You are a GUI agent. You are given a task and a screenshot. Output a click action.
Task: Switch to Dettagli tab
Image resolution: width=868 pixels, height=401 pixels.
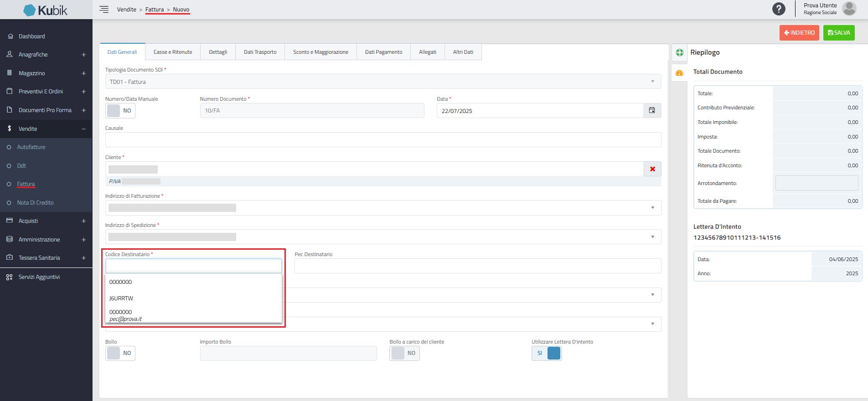pyautogui.click(x=218, y=52)
